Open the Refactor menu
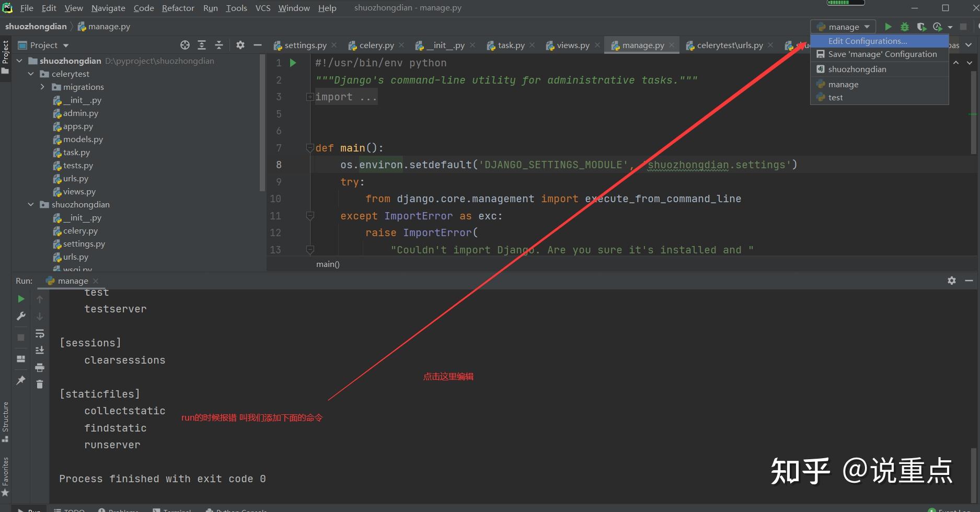The height and width of the screenshot is (512, 980). [x=178, y=8]
